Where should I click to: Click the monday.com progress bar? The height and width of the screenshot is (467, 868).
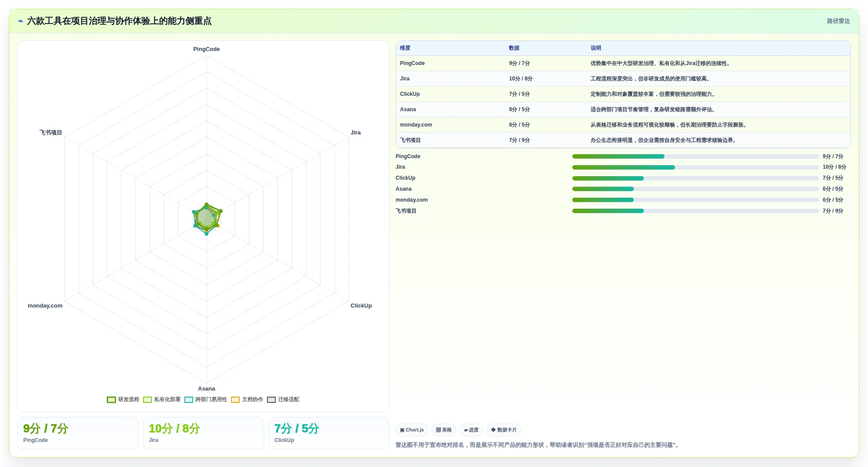695,200
